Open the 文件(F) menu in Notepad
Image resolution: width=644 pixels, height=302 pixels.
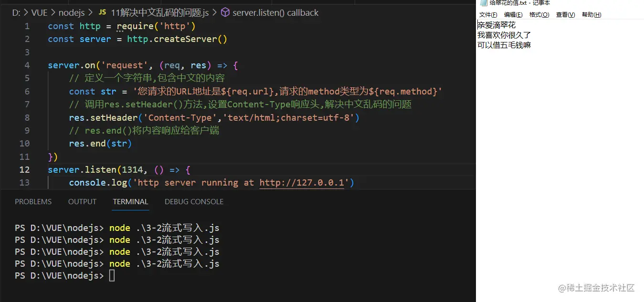[488, 15]
